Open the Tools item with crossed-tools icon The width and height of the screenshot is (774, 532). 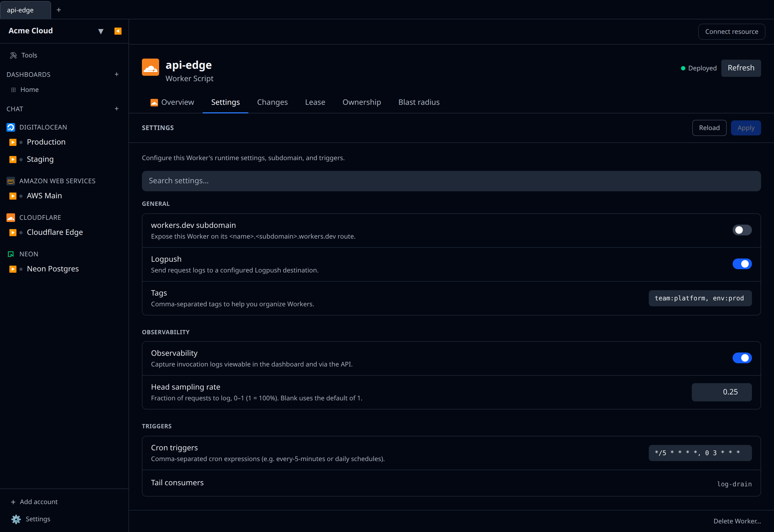pyautogui.click(x=23, y=55)
